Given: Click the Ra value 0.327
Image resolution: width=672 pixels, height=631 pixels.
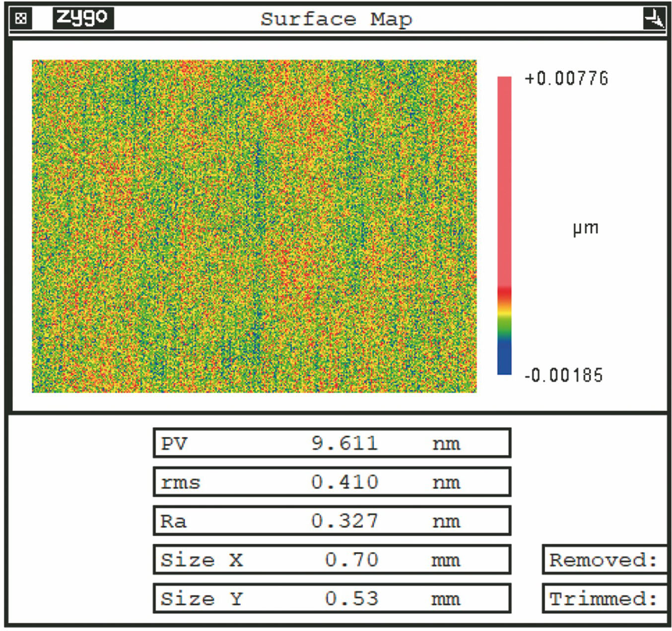Looking at the screenshot, I should (x=344, y=521).
